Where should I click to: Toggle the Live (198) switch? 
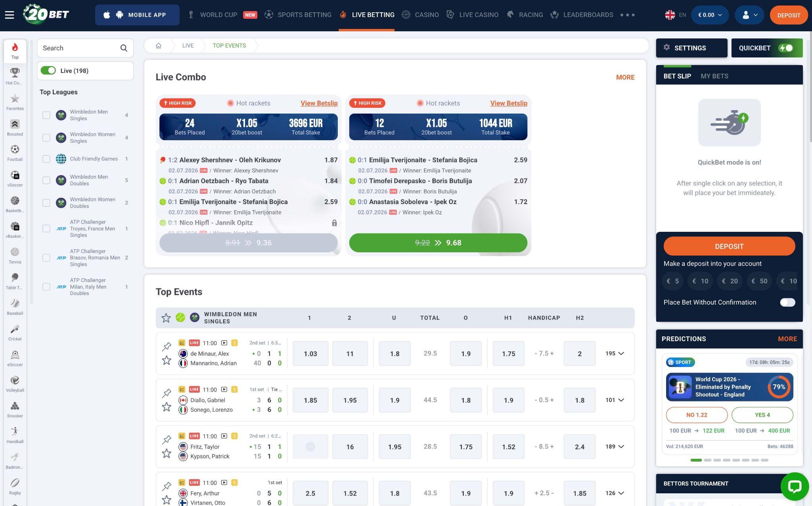48,71
